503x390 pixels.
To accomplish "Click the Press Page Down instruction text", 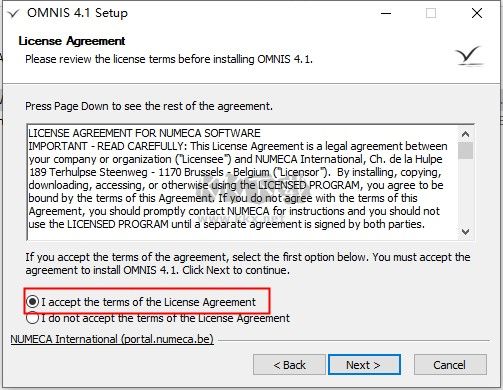I will click(x=149, y=106).
